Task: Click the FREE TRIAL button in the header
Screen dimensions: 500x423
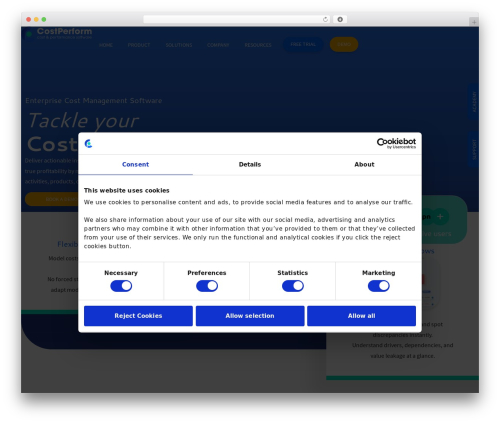Action: [303, 44]
